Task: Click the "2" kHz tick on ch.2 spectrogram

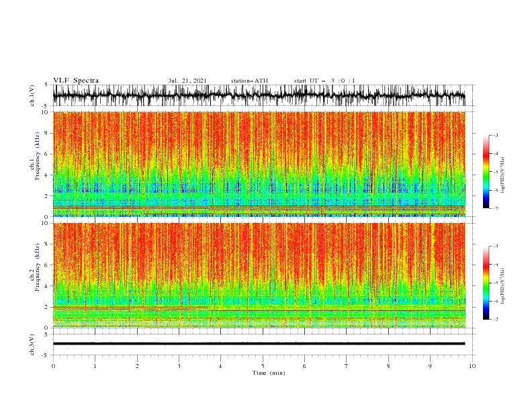Action: click(46, 307)
